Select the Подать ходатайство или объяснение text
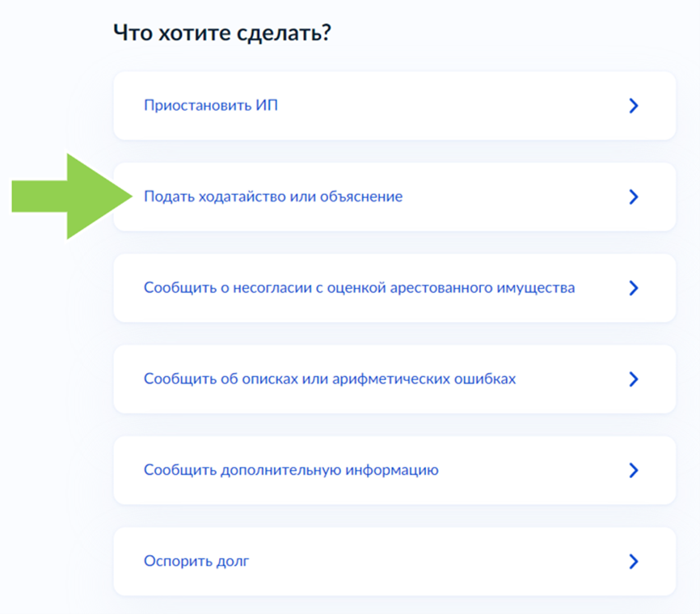The height and width of the screenshot is (614, 700). [x=272, y=197]
